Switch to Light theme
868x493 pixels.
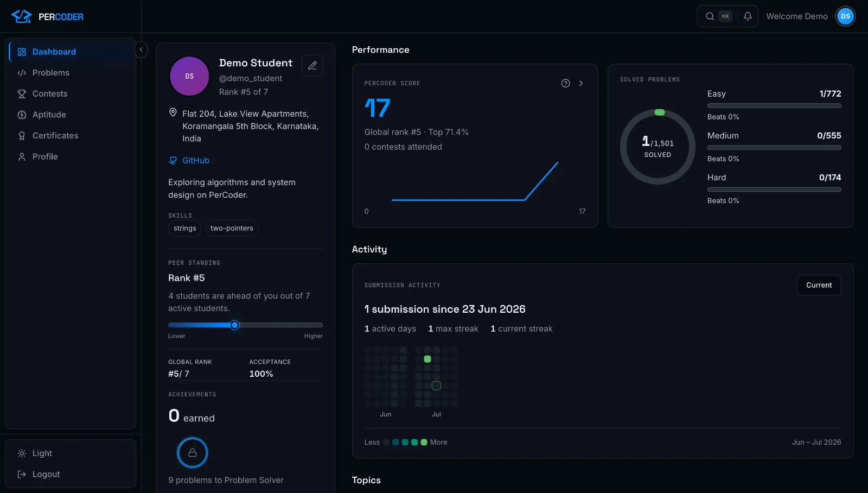point(71,453)
